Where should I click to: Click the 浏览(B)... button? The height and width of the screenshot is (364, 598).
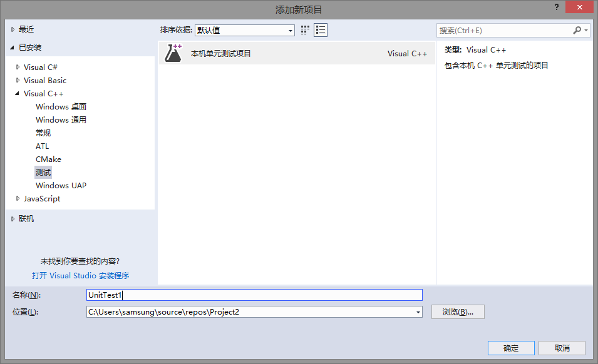click(x=458, y=312)
